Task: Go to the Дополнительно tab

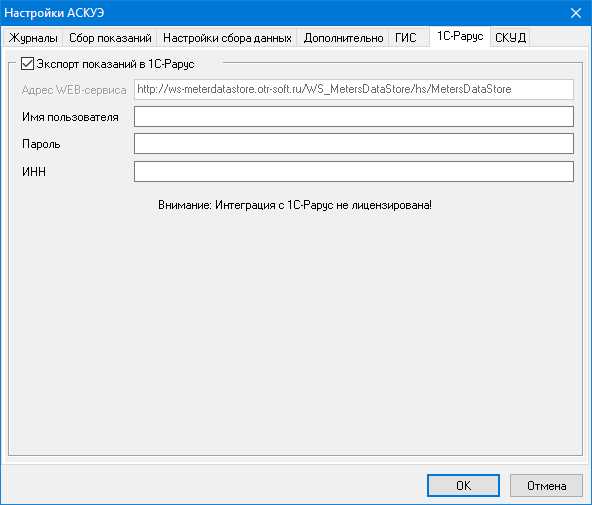Action: click(343, 38)
